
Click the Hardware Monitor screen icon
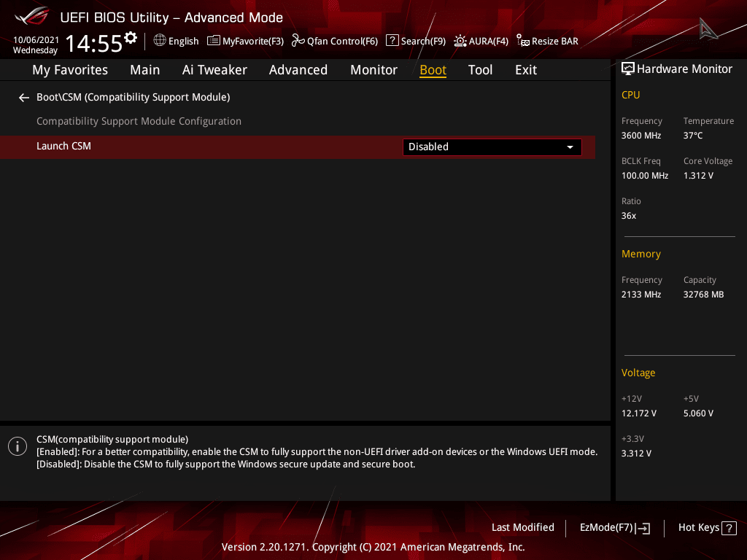click(x=628, y=69)
